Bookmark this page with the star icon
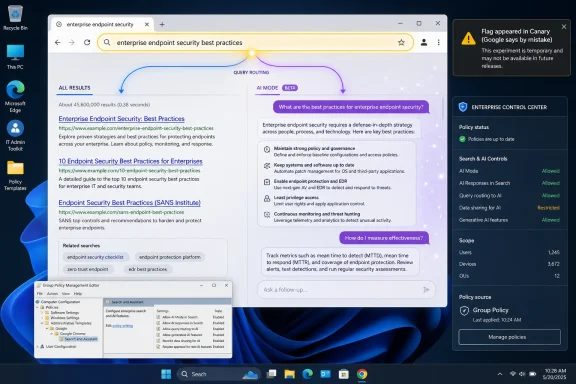Image resolution: width=576 pixels, height=384 pixels. click(401, 43)
